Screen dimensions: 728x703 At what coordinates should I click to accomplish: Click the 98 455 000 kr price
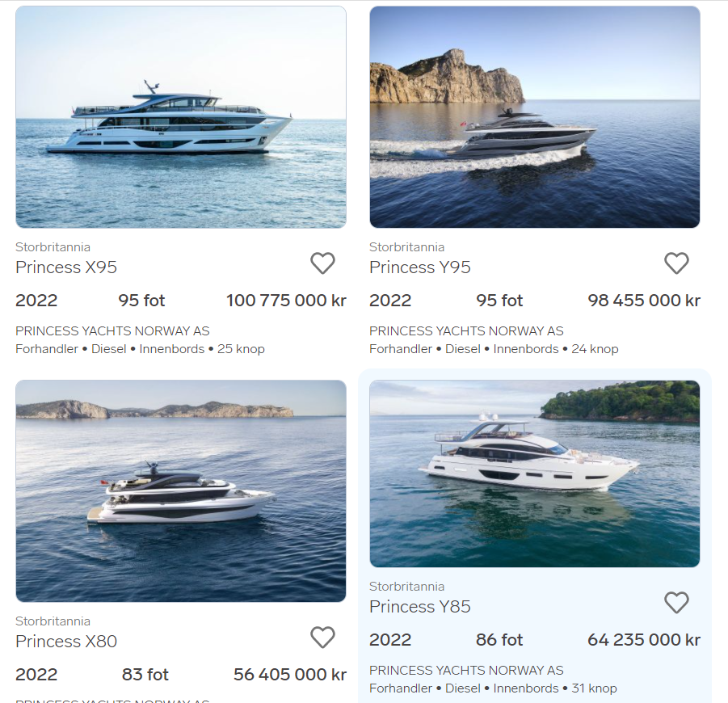click(x=644, y=301)
